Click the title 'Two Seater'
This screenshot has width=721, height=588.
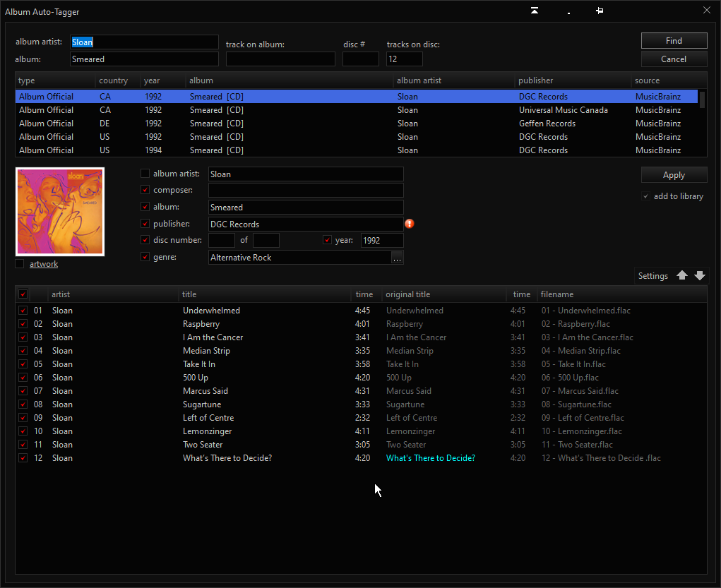pos(203,445)
